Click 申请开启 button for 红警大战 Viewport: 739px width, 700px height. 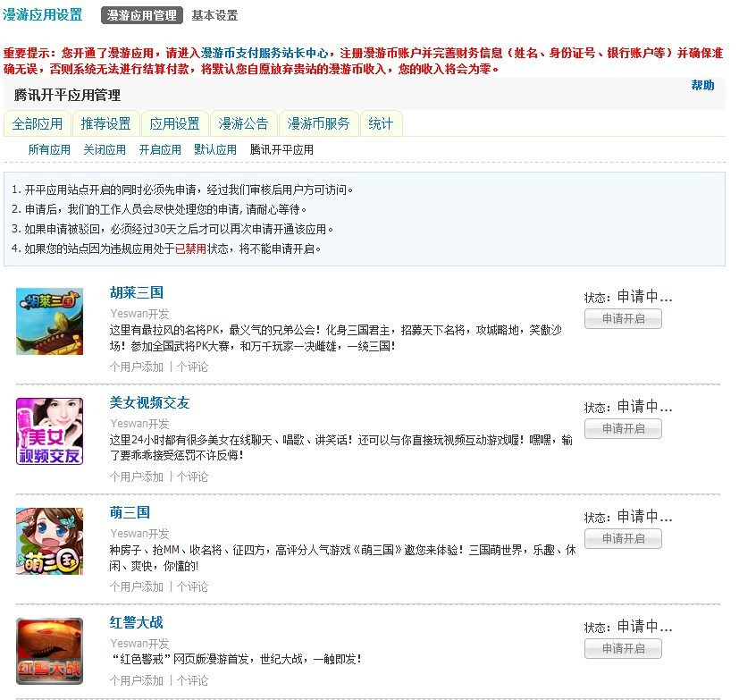(x=623, y=648)
